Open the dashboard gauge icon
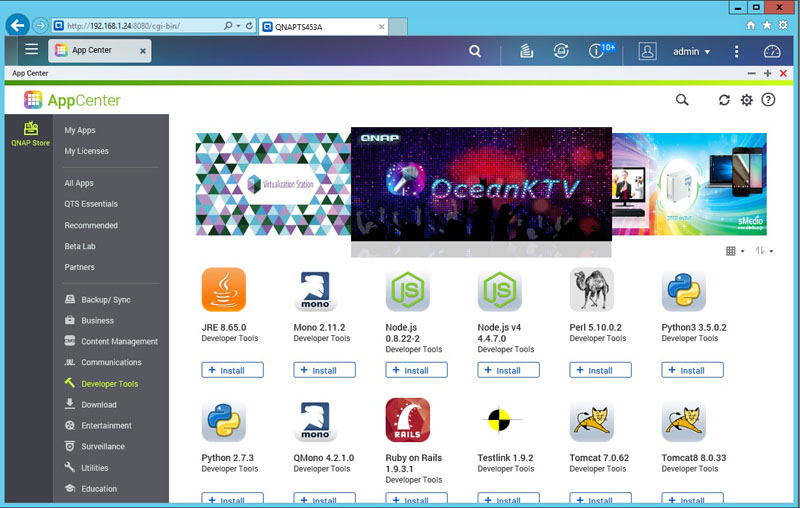 click(x=772, y=51)
